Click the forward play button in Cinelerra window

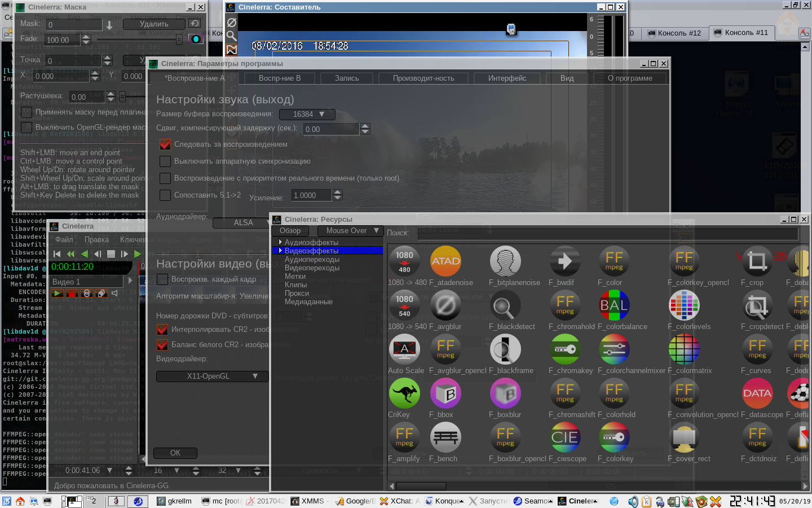point(138,254)
